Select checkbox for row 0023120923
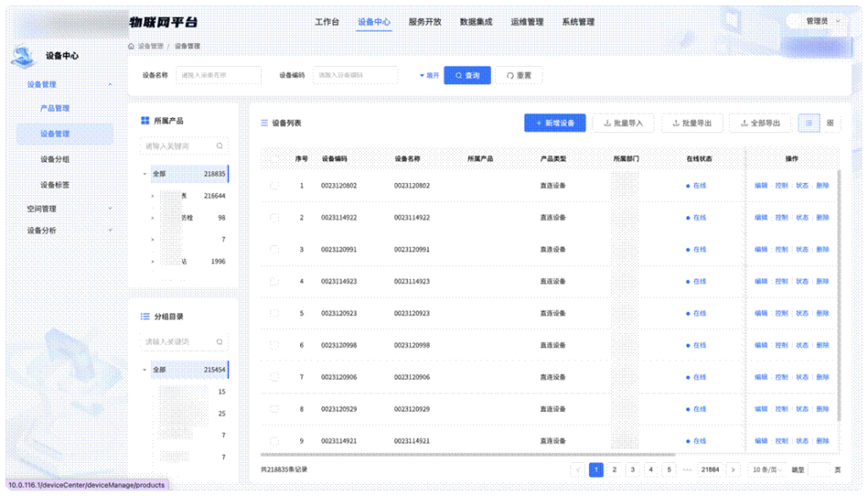This screenshot has width=868, height=496. coord(275,314)
